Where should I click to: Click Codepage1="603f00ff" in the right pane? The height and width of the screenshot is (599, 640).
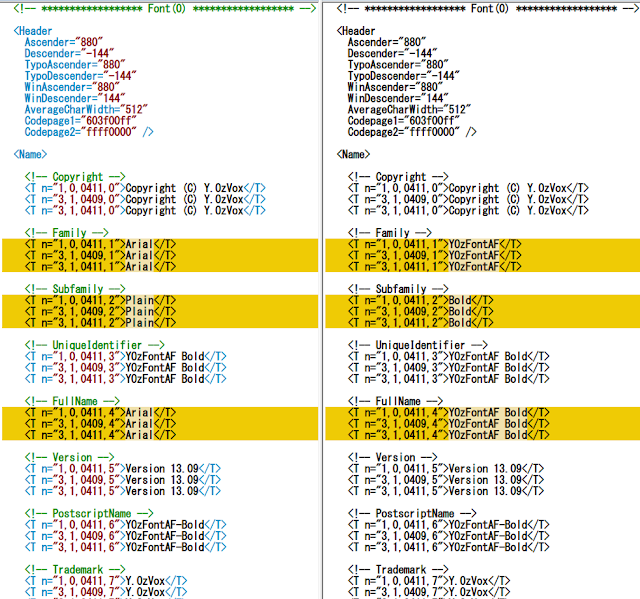pyautogui.click(x=403, y=121)
